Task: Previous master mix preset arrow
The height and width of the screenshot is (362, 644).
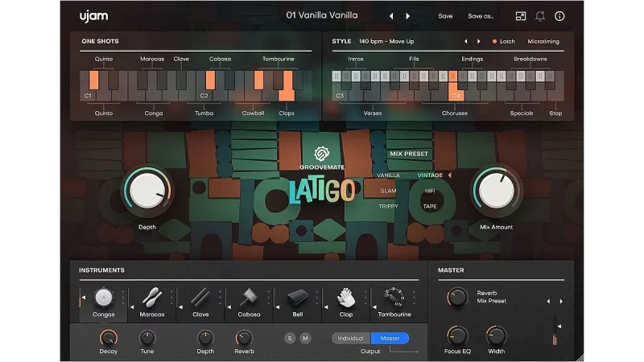Action: (548, 301)
